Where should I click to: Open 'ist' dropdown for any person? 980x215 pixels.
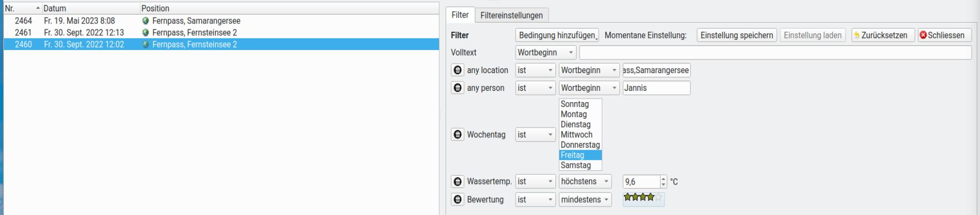click(x=535, y=88)
